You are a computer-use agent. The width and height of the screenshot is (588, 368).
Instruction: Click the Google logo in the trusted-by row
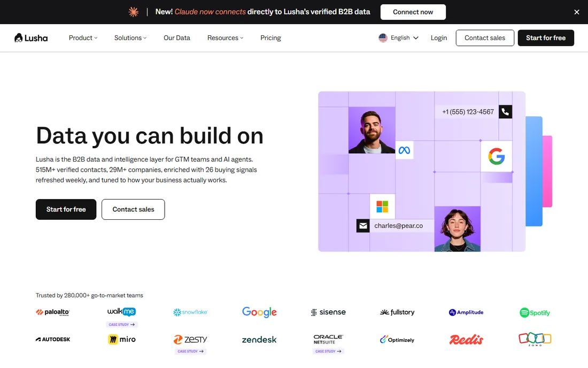pos(259,312)
